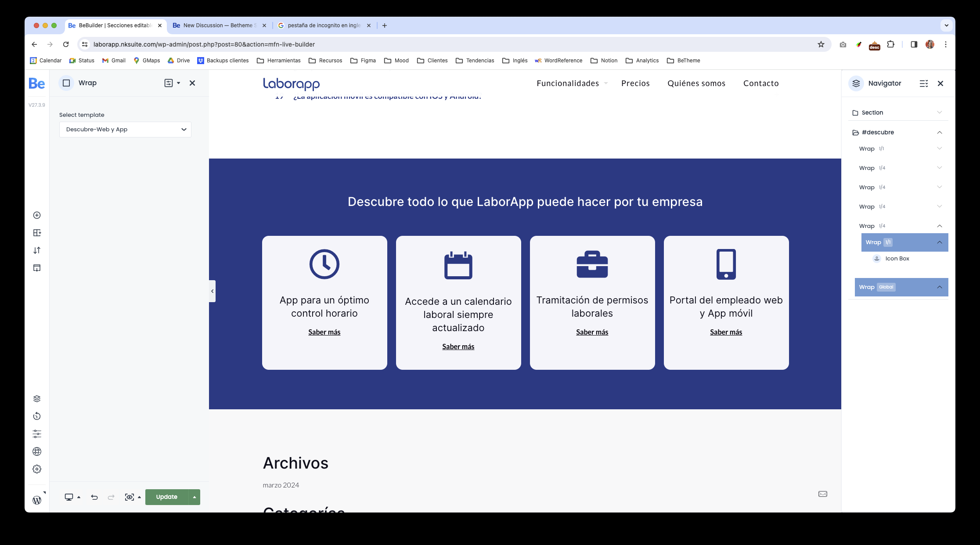Redo the builder change
Image resolution: width=980 pixels, height=545 pixels.
pos(111,497)
